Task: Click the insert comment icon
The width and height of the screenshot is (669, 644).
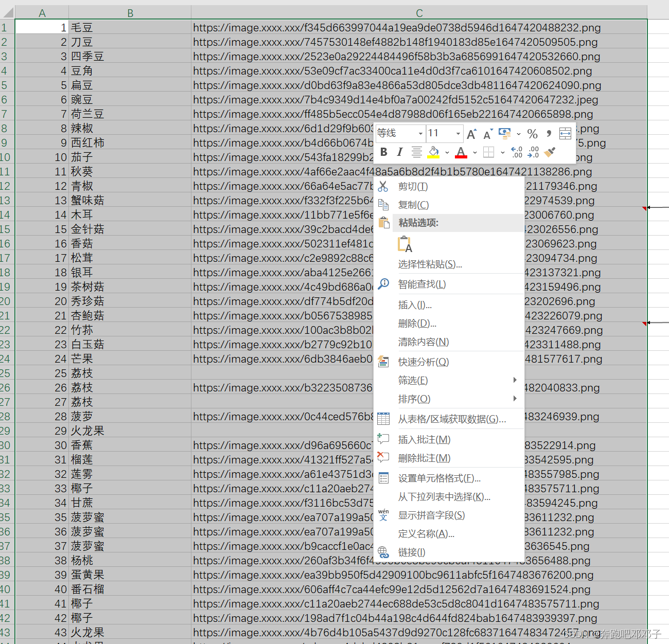Action: coord(383,439)
